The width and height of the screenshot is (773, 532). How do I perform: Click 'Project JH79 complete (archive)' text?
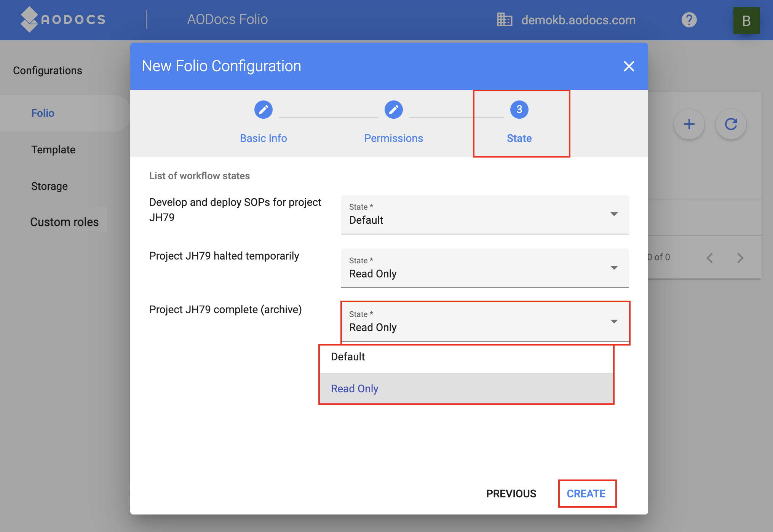coord(225,309)
